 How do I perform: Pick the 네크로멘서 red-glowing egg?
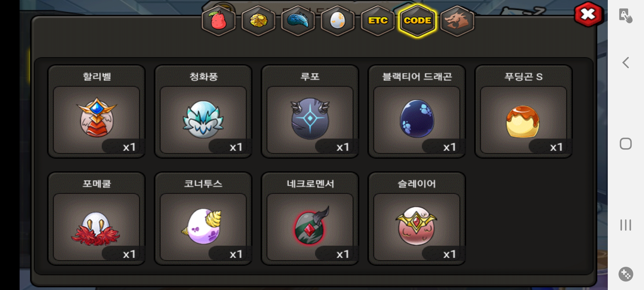[310, 219]
